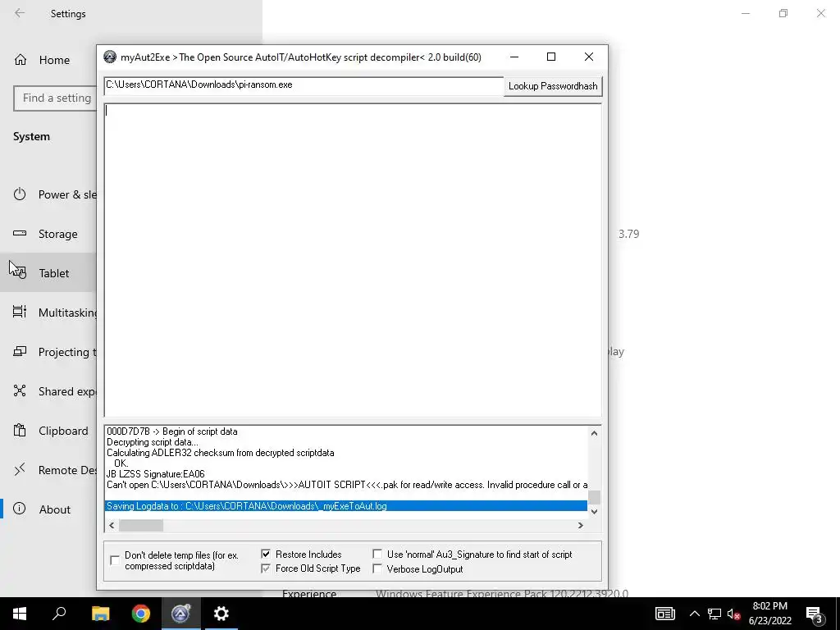Click the Home house icon
This screenshot has height=630, width=840.
tap(21, 59)
